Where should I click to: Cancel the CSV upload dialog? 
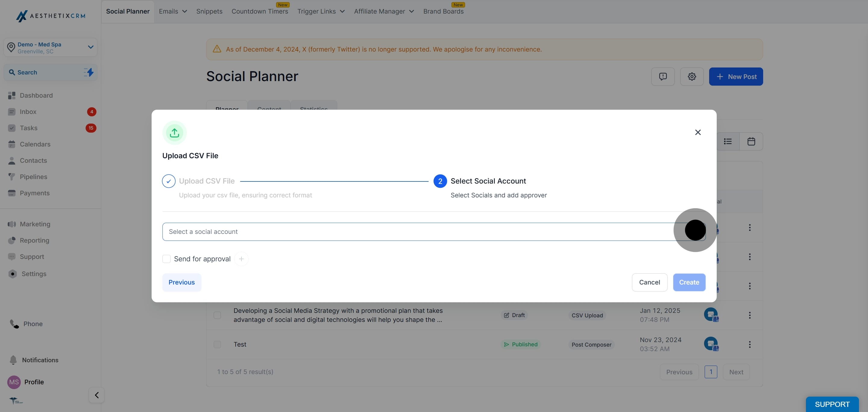649,282
